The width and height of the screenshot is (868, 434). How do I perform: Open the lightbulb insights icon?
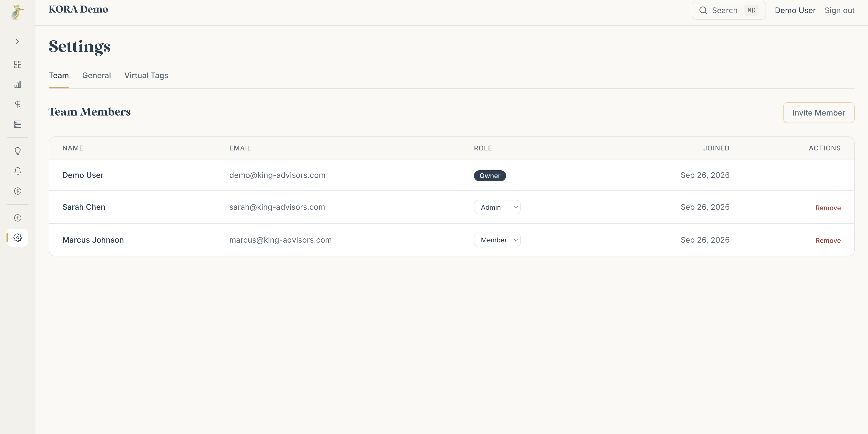[18, 151]
